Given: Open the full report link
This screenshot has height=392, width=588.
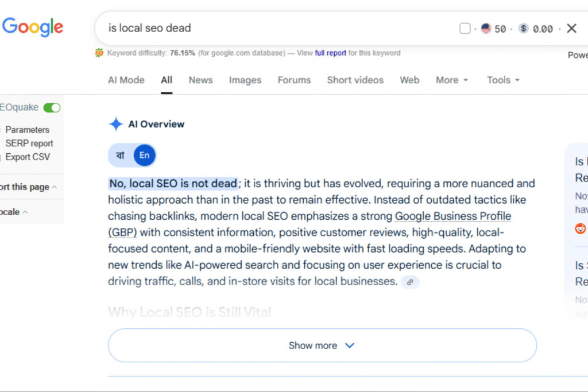Looking at the screenshot, I should (330, 53).
